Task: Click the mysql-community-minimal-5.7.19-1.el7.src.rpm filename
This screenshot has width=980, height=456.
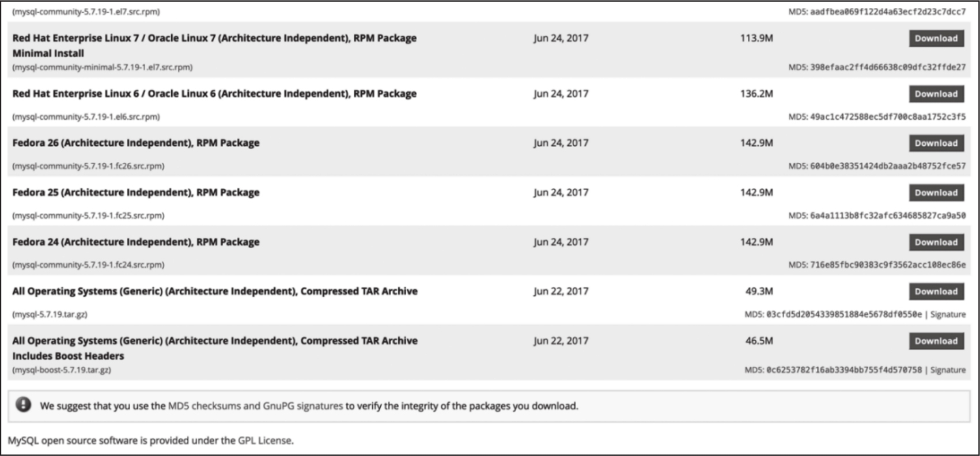Action: coord(103,67)
